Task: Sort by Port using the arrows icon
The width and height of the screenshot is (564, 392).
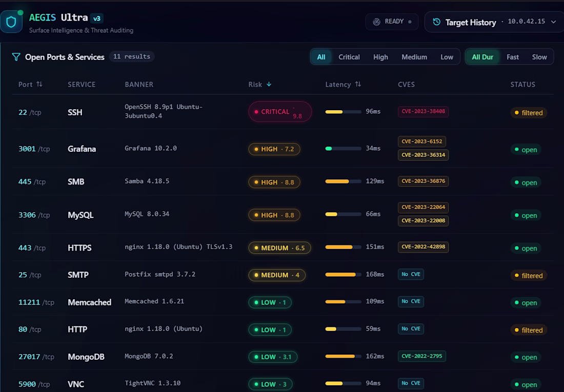Action: 39,84
